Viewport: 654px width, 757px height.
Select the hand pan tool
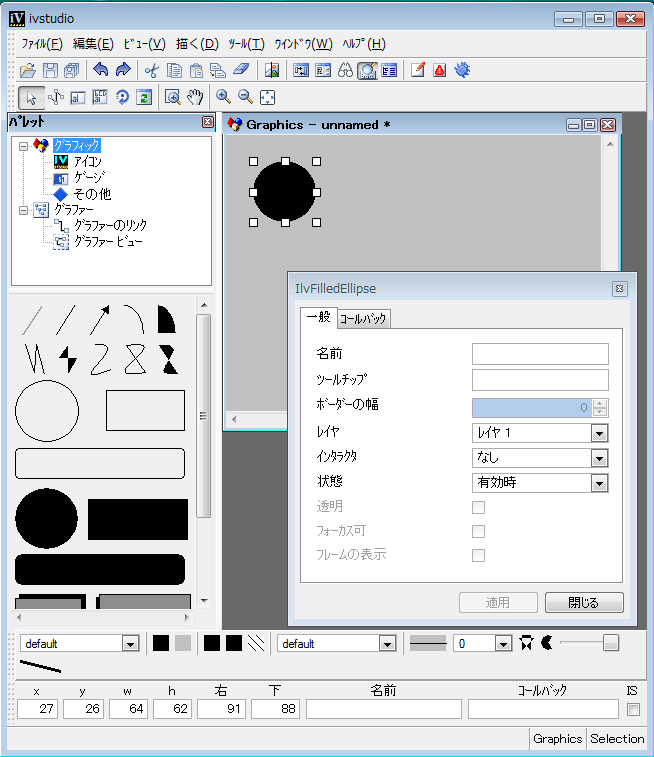pyautogui.click(x=195, y=97)
